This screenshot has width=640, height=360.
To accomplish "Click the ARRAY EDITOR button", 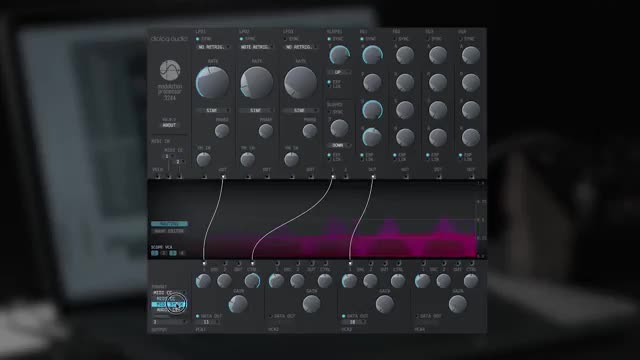I will 169,231.
